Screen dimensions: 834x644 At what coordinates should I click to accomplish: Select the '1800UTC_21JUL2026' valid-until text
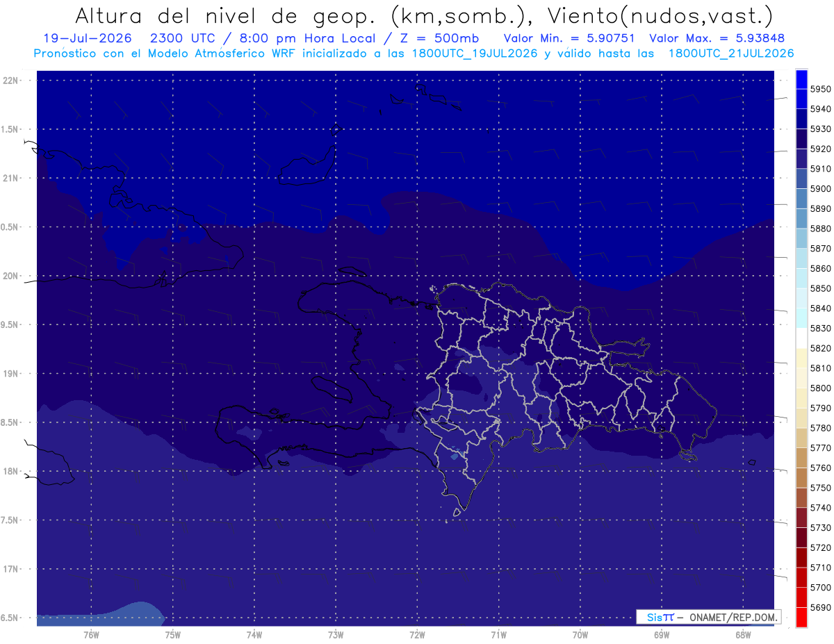click(x=731, y=53)
